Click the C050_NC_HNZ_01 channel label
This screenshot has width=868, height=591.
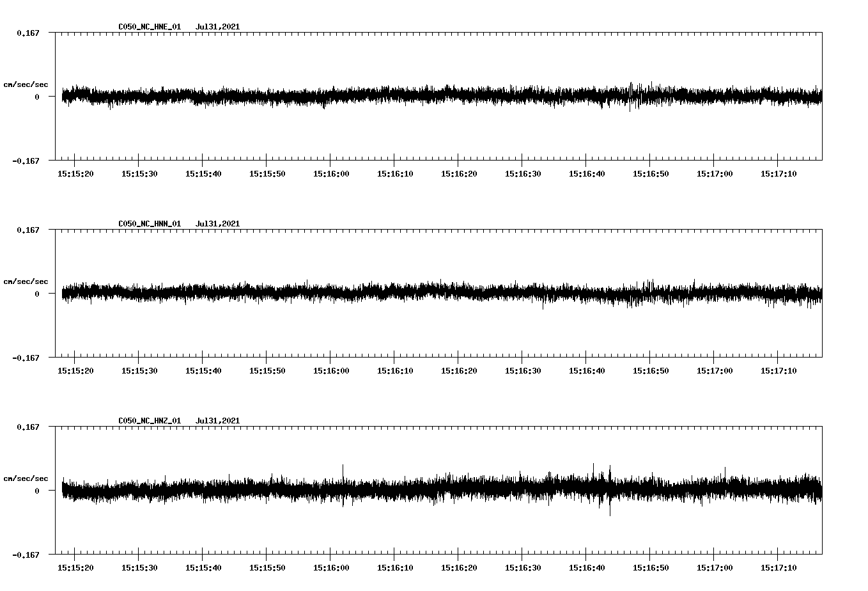[x=148, y=420]
